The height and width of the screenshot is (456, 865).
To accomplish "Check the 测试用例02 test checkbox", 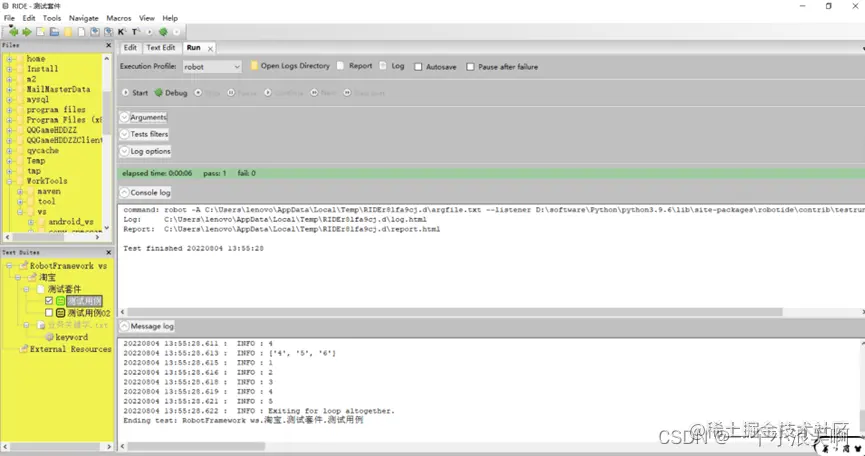I will (x=49, y=313).
